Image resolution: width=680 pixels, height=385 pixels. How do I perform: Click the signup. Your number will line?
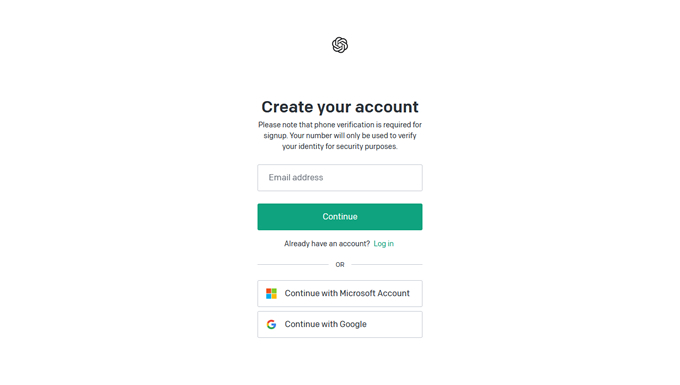pyautogui.click(x=340, y=136)
